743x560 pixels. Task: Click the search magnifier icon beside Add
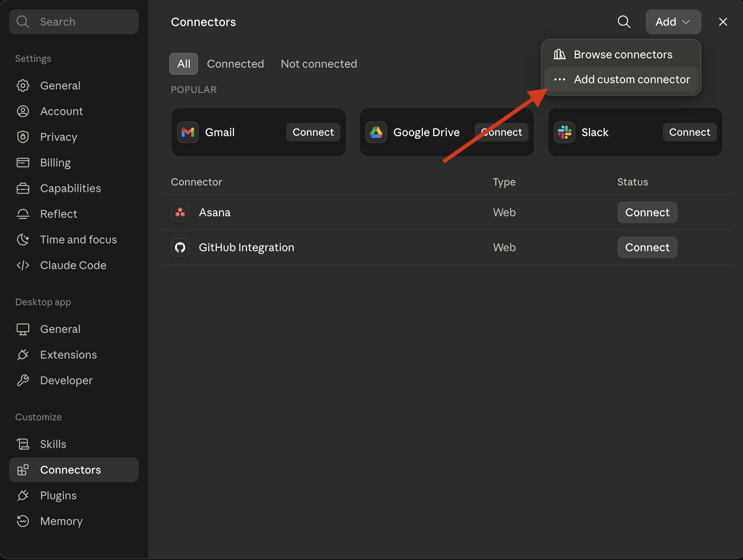[624, 22]
